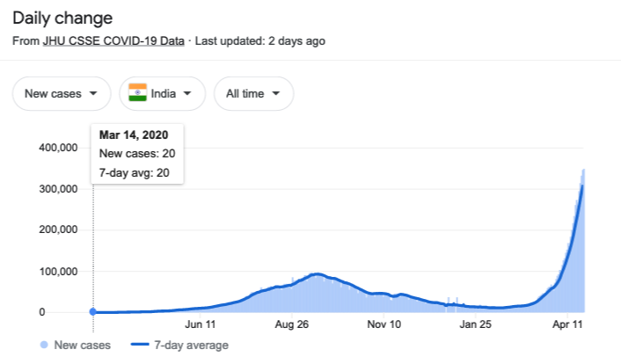This screenshot has width=621, height=364.
Task: Click the New cases dropdown arrow
Action: click(93, 93)
